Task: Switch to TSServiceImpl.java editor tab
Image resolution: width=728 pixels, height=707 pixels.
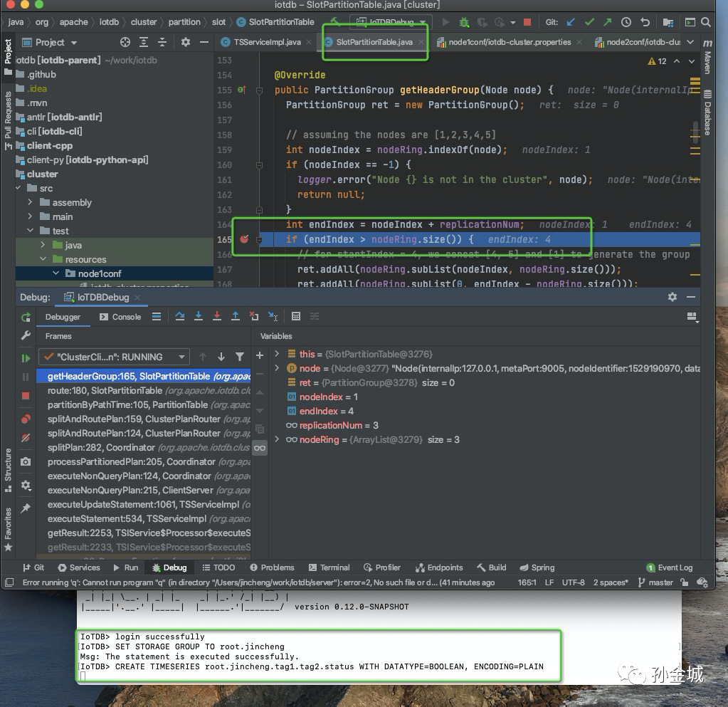Action: click(266, 42)
